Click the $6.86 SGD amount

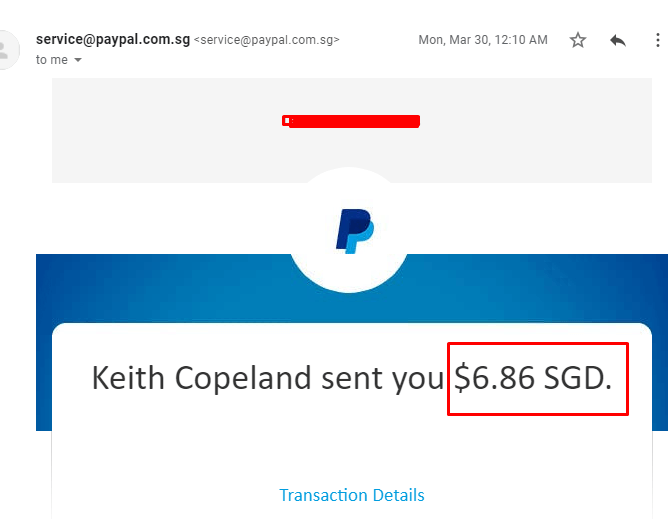point(497,378)
